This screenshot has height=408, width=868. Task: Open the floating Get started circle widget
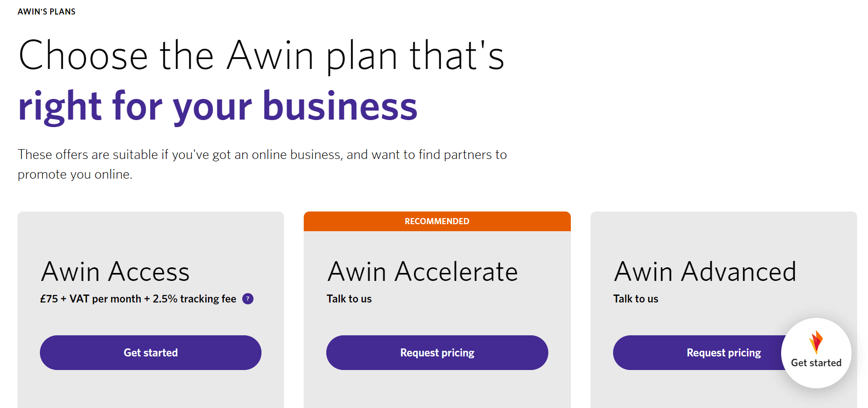coord(816,353)
